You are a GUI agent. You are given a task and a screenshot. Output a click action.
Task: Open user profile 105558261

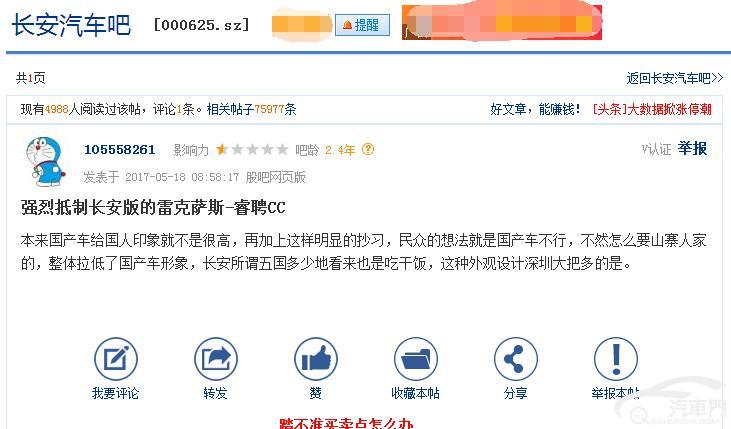[x=119, y=150]
